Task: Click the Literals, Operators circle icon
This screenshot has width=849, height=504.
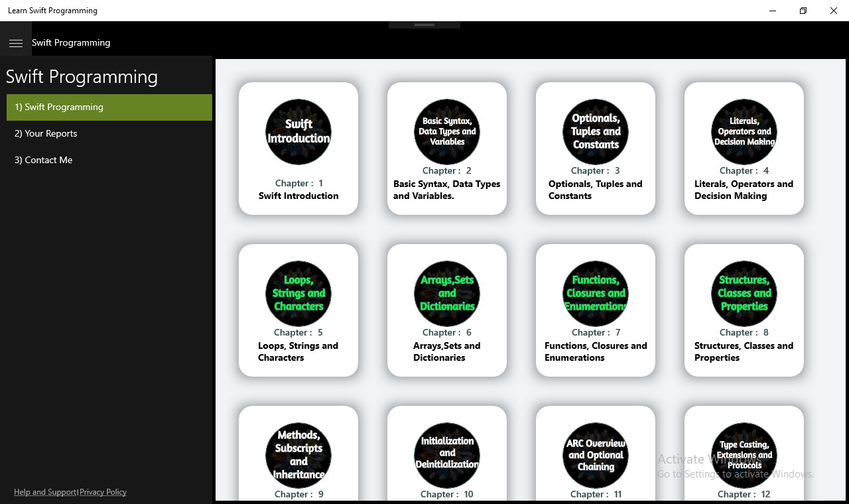Action: (x=744, y=132)
